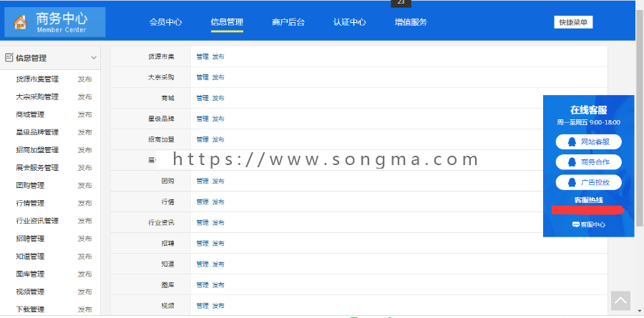Image resolution: width=644 pixels, height=318 pixels.
Task: Open 星级品牌管理 in the sidebar
Action: [37, 132]
